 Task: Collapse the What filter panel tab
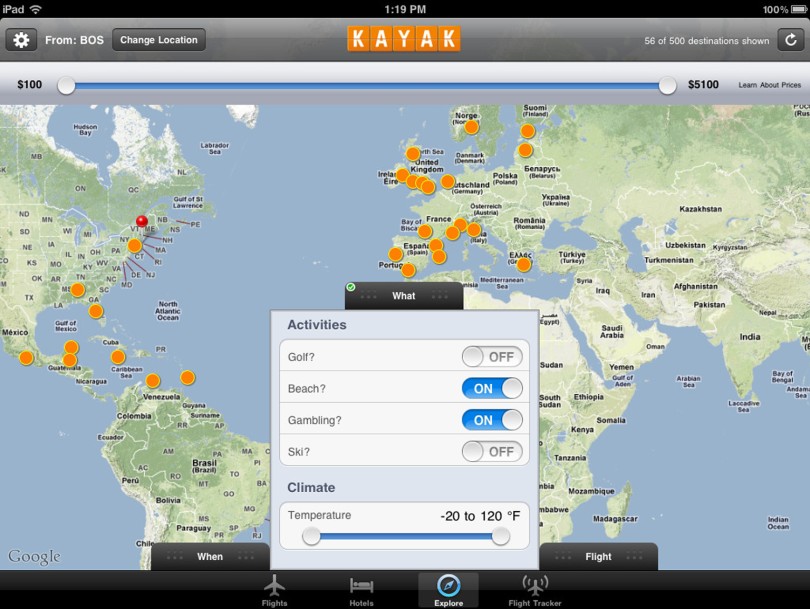(x=404, y=296)
